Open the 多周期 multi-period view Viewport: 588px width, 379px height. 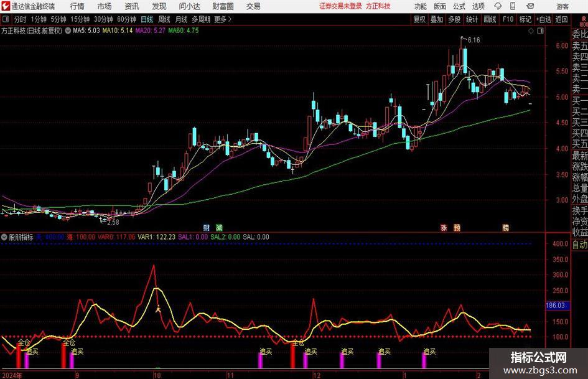(x=201, y=19)
